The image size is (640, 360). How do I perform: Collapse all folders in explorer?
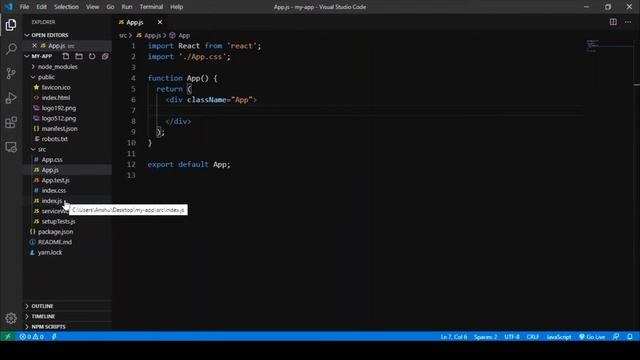(105, 56)
